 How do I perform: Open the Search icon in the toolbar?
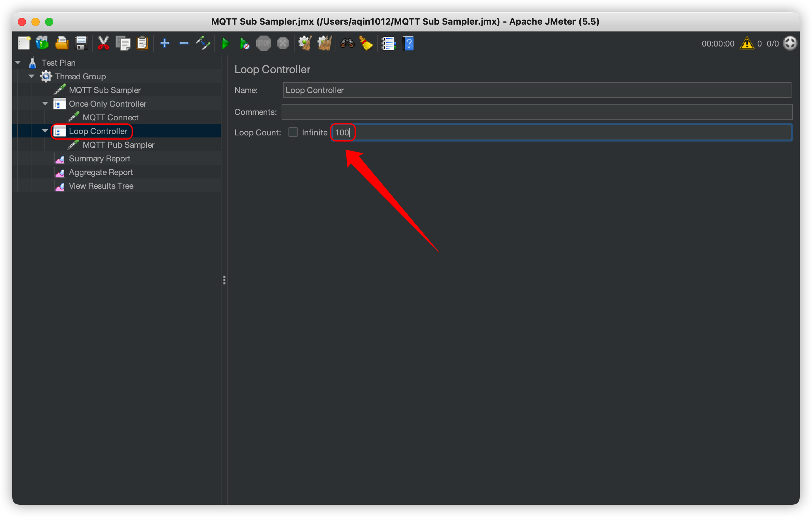[347, 43]
